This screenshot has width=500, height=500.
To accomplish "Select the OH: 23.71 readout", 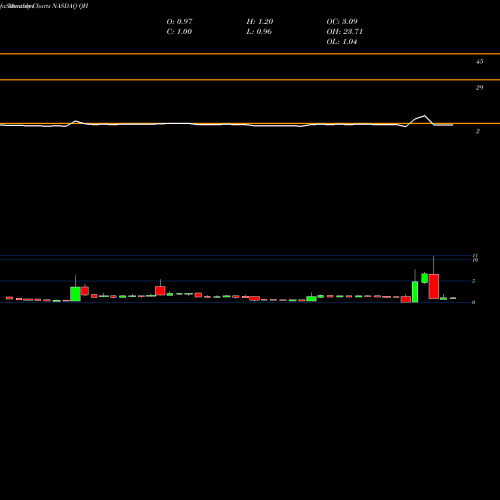I will tap(344, 31).
